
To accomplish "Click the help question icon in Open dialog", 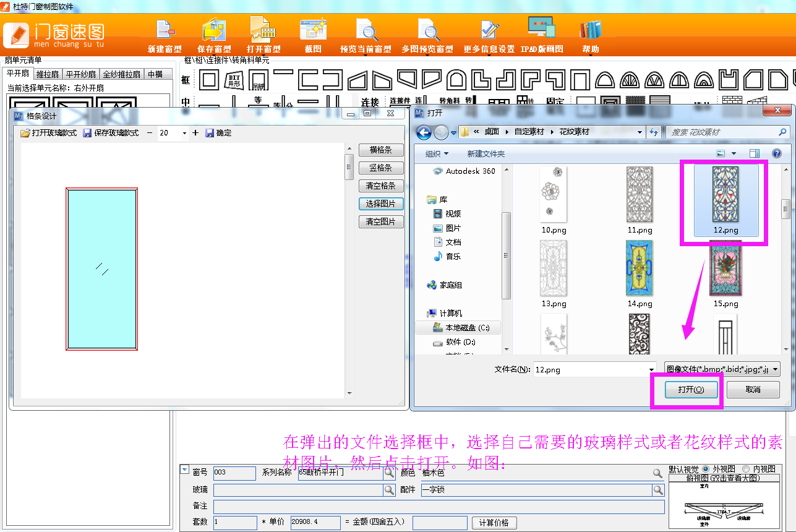I will (776, 153).
